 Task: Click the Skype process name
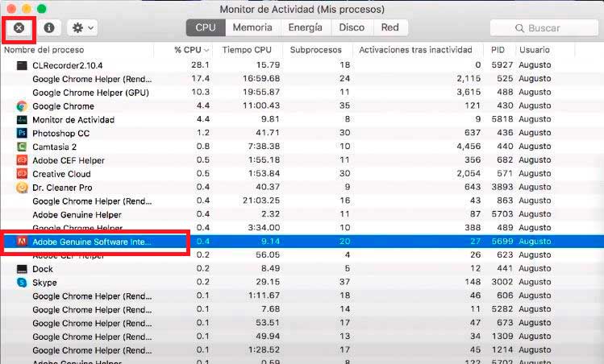coord(44,283)
